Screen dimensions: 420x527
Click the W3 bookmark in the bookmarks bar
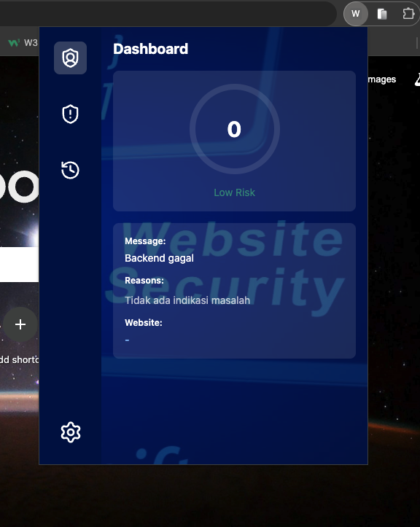(x=23, y=43)
